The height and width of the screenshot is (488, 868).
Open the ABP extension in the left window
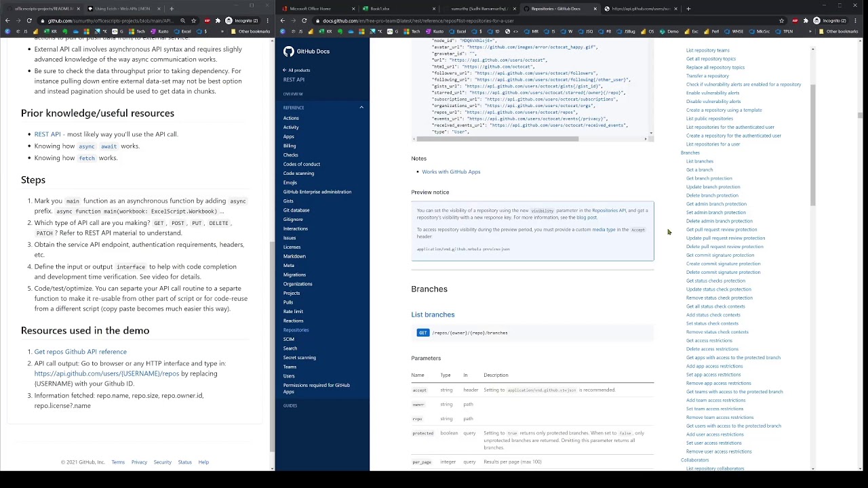(x=207, y=20)
